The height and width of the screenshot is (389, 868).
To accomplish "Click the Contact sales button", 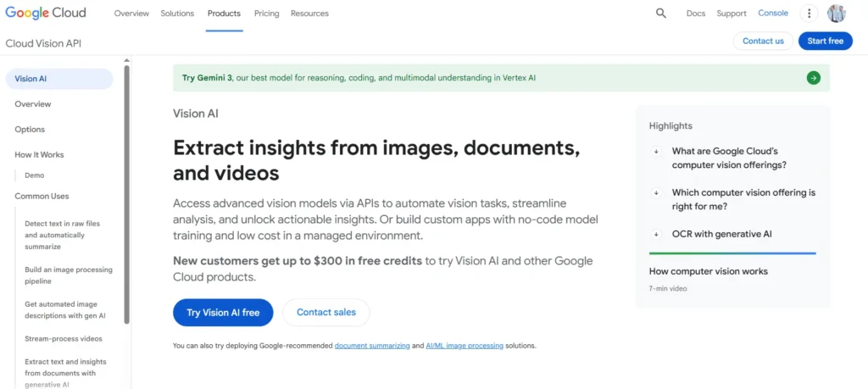I will pos(326,313).
